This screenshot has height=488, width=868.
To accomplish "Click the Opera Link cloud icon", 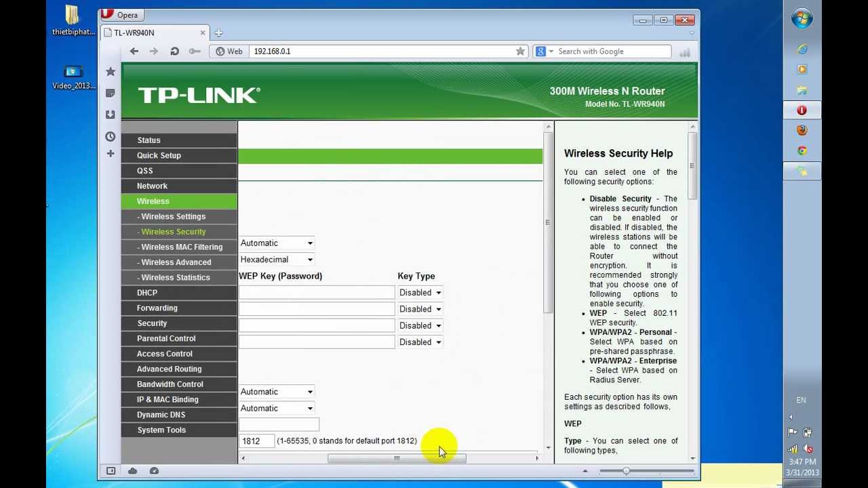I will (133, 470).
